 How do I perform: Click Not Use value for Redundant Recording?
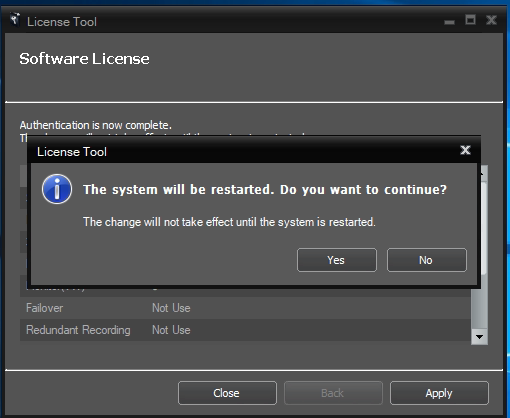pyautogui.click(x=171, y=330)
